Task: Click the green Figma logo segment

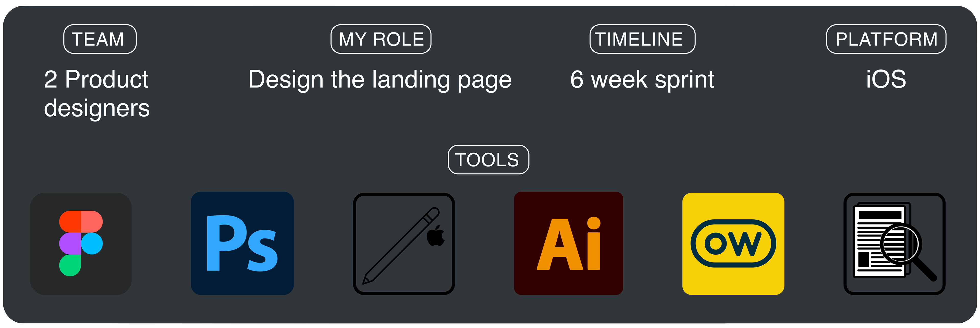Action: [70, 265]
